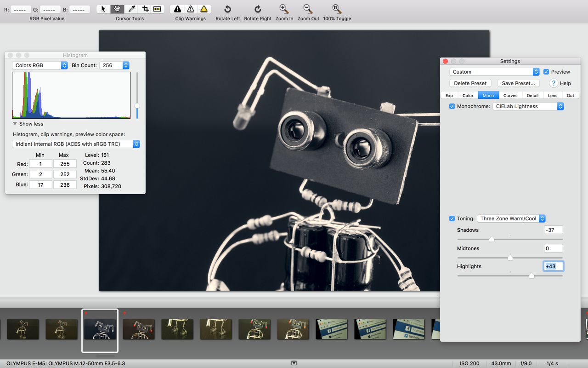Zoom In on the image
588x368 pixels.
[284, 9]
